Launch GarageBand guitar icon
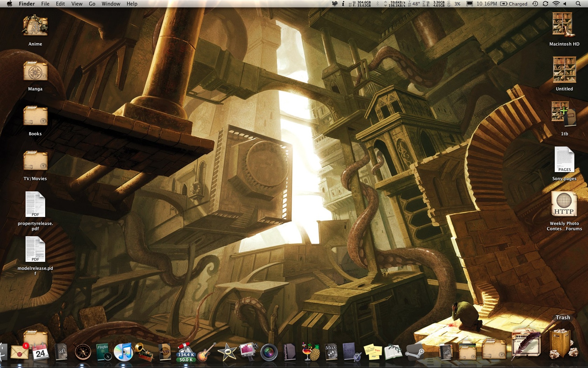The height and width of the screenshot is (368, 588). point(206,352)
